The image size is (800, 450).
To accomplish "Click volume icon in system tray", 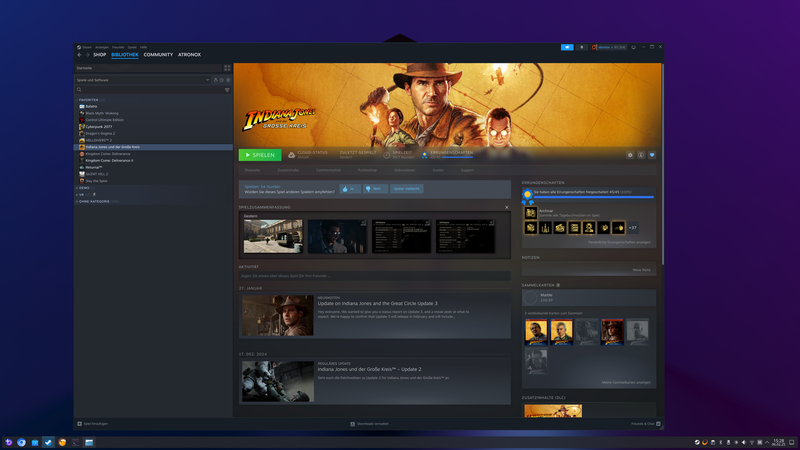I will click(744, 442).
